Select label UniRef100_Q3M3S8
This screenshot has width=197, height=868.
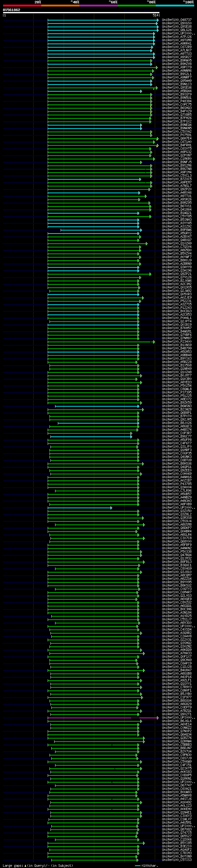pos(177,518)
